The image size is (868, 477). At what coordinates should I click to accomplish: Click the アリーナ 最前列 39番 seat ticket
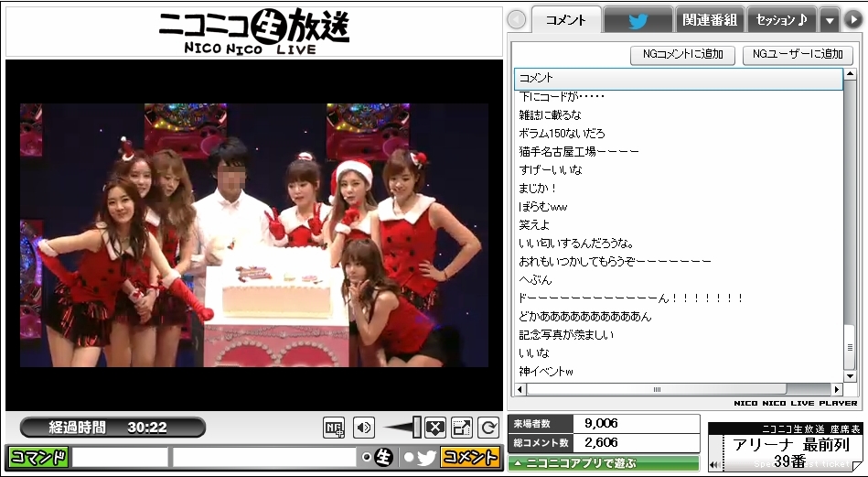[x=785, y=447]
